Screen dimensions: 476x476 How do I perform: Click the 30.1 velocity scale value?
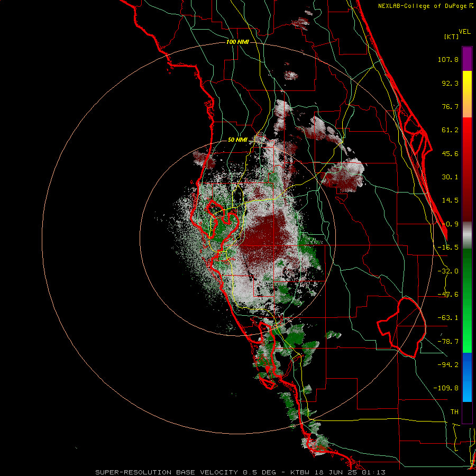pyautogui.click(x=450, y=177)
